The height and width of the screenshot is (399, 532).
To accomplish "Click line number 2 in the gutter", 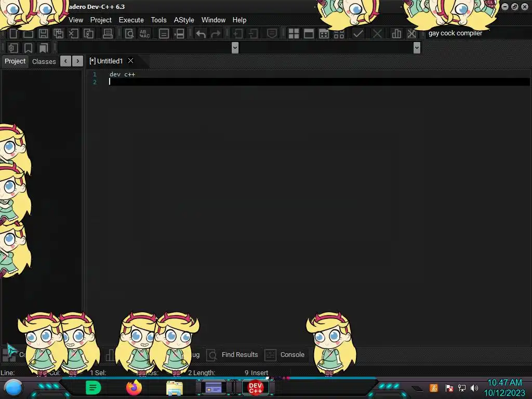I will [x=95, y=82].
